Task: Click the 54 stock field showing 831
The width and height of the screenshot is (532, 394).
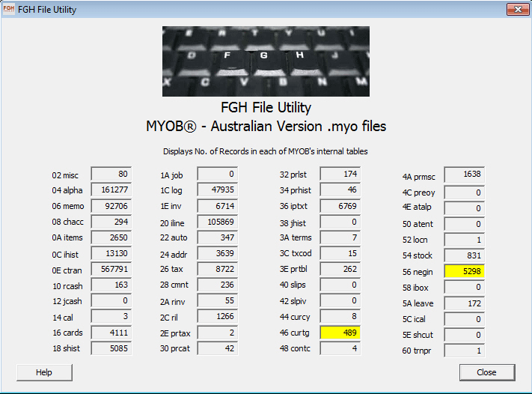Action: coord(464,255)
